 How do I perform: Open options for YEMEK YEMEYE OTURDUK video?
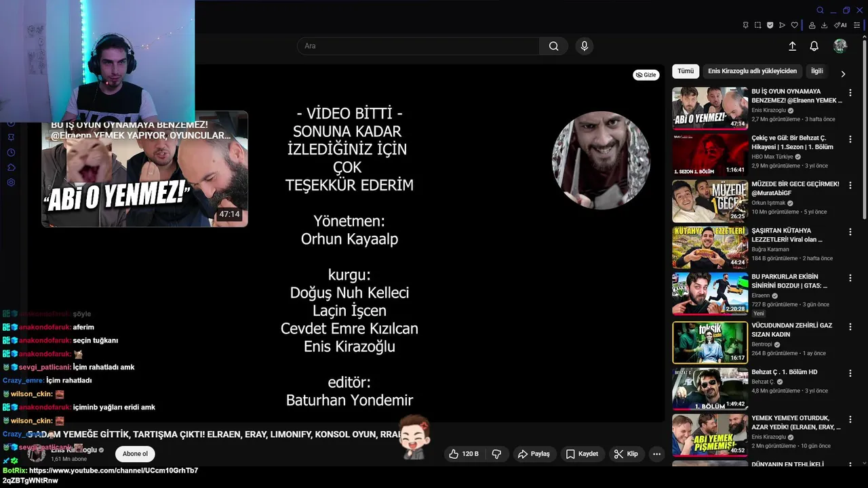click(x=850, y=419)
